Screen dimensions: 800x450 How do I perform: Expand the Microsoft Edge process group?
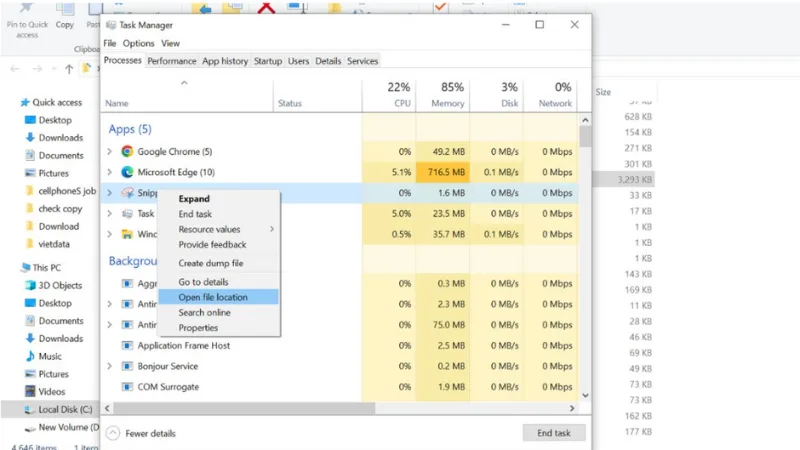109,172
